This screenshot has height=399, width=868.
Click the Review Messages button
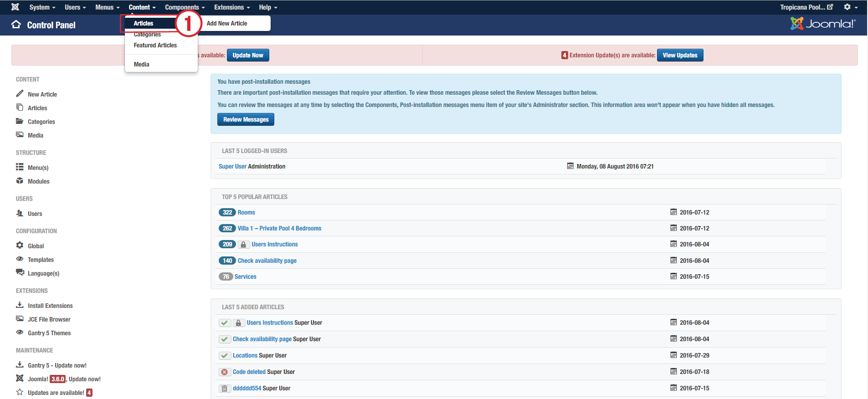(246, 119)
